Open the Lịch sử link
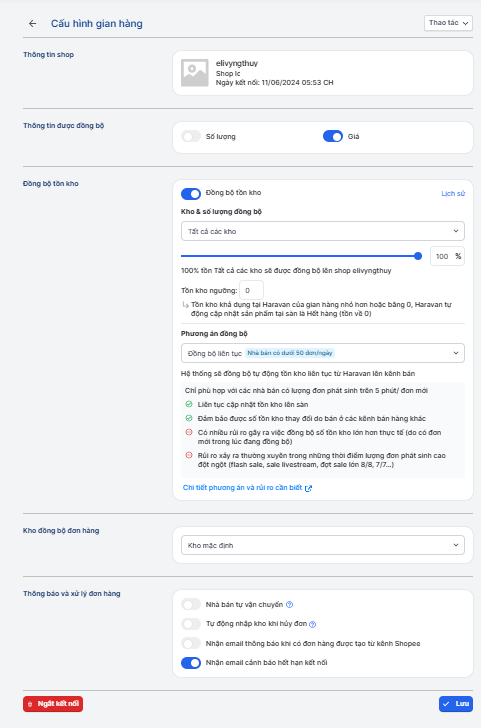The width and height of the screenshot is (481, 728). coord(453,193)
